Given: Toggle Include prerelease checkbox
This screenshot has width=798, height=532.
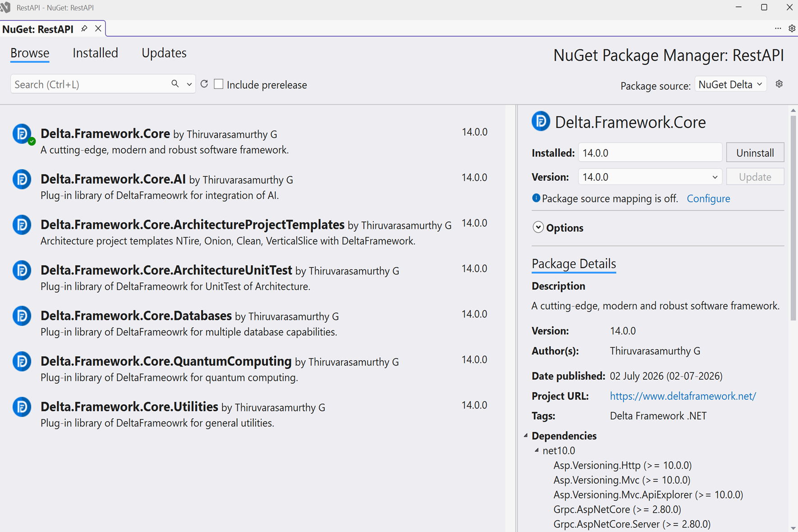Looking at the screenshot, I should [x=219, y=84].
